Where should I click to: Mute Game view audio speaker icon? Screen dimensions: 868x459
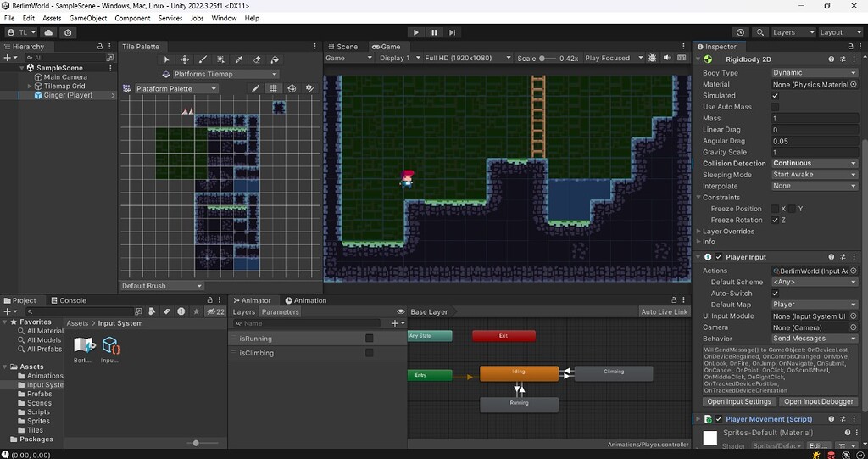click(666, 58)
